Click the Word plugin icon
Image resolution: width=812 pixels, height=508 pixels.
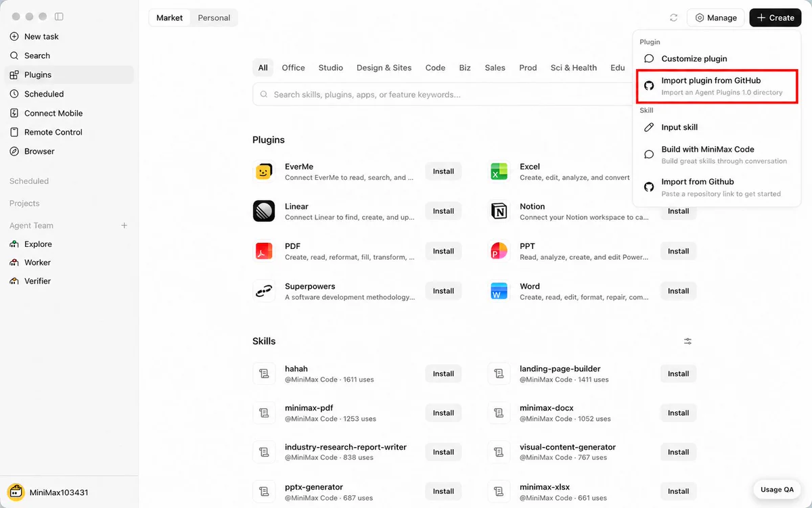(x=499, y=291)
